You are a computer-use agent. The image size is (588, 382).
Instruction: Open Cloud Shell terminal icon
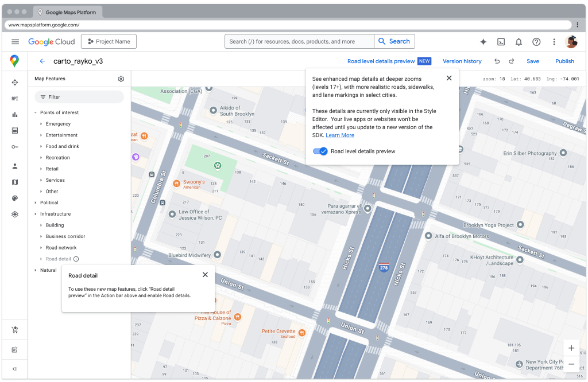coord(501,42)
